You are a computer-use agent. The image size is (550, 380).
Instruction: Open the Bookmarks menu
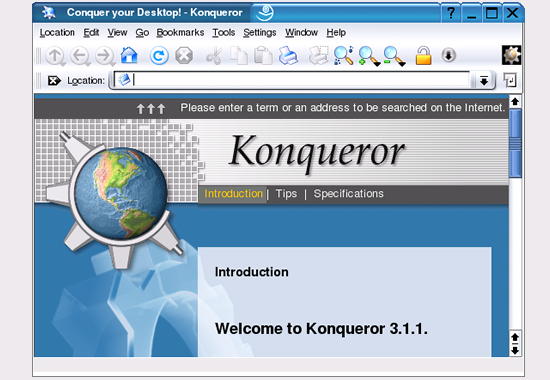coord(180,33)
